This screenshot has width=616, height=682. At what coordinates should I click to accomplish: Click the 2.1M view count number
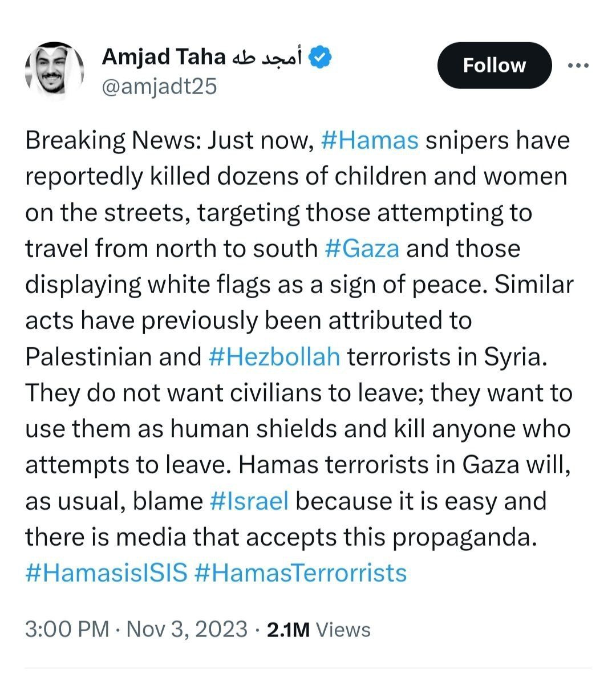[x=288, y=629]
